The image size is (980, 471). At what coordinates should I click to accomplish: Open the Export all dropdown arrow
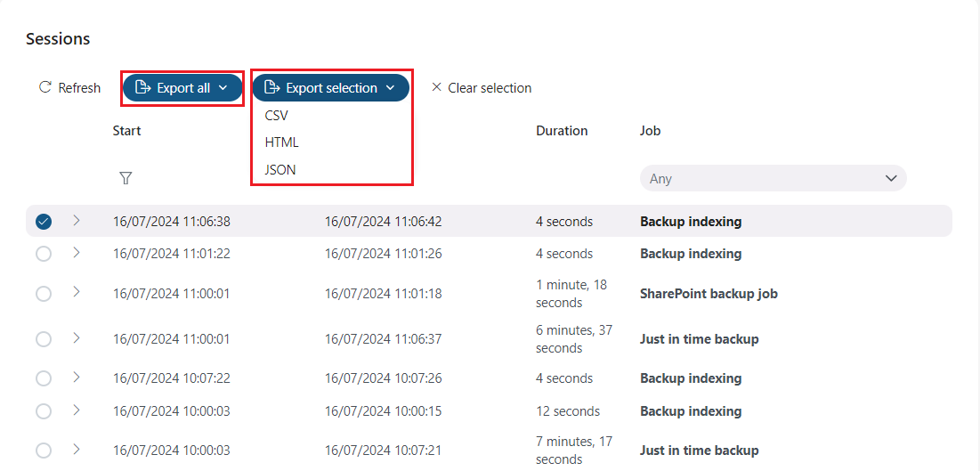[223, 88]
